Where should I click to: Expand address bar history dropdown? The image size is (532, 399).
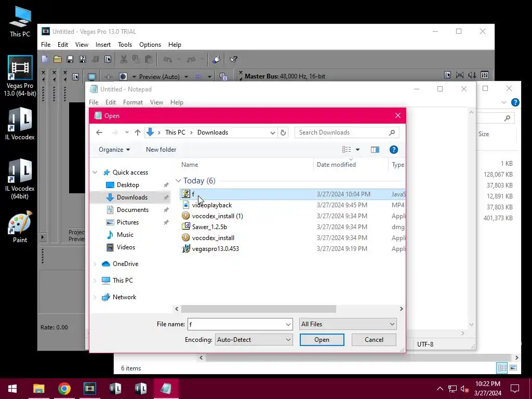(272, 132)
